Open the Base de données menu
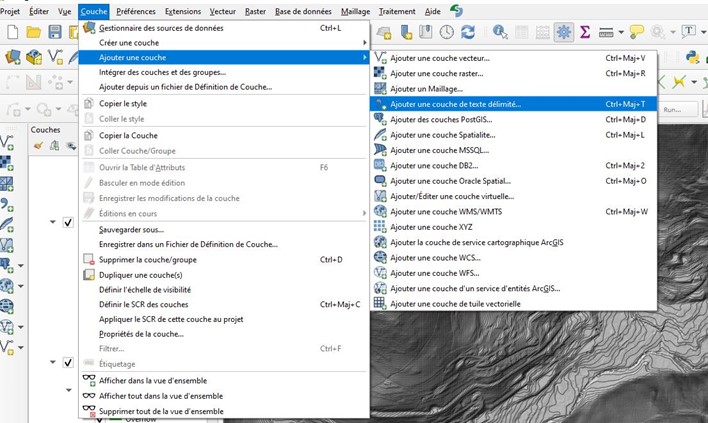Viewport: 708px width, 423px height. tap(303, 11)
